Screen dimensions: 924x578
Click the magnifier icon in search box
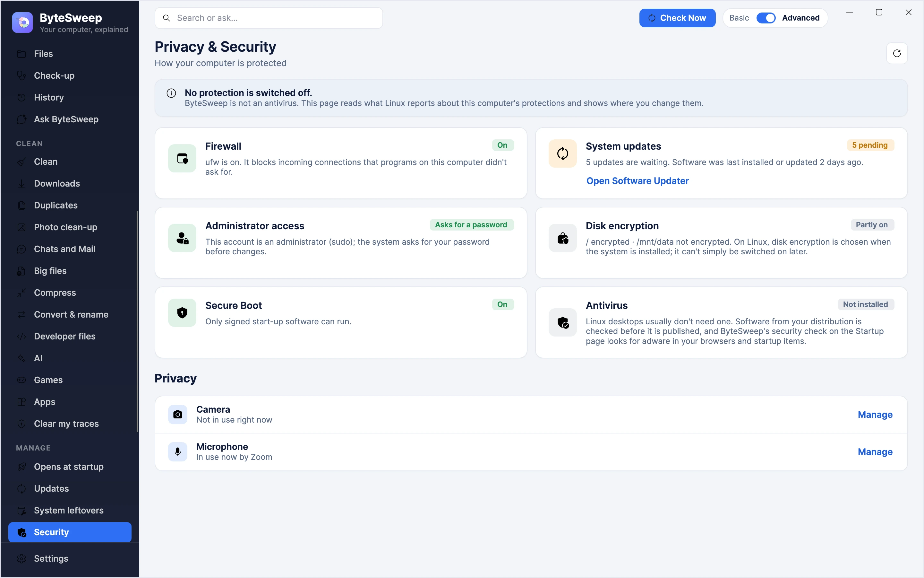167,18
